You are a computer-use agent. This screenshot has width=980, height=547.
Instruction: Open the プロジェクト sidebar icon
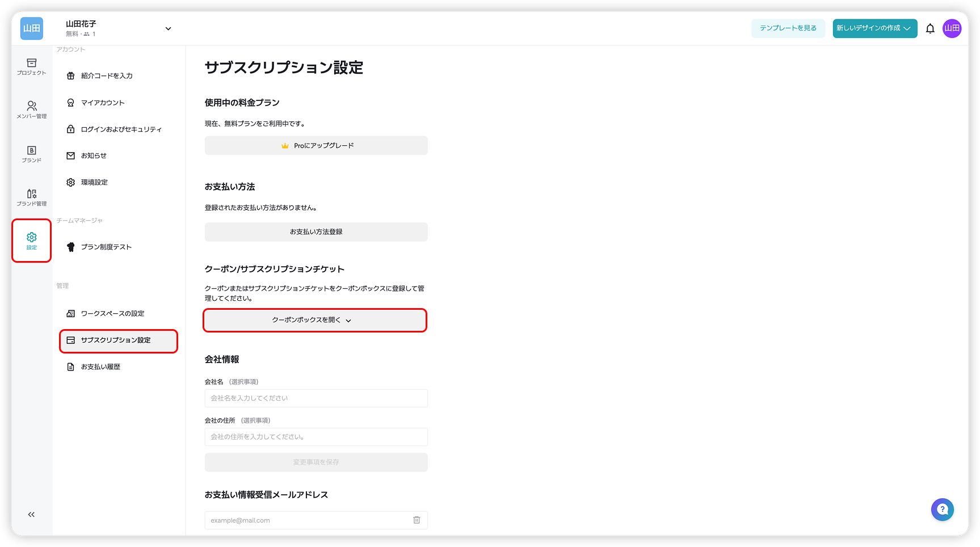click(32, 68)
